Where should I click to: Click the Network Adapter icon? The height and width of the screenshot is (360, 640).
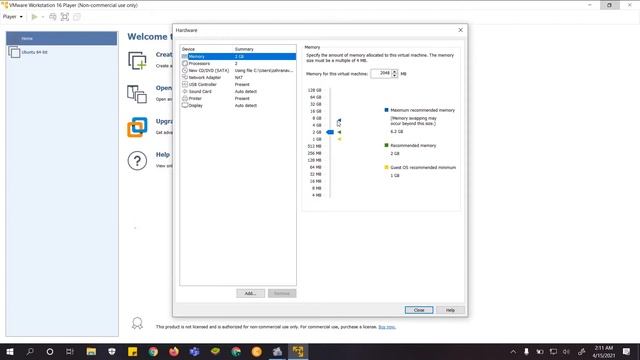(x=185, y=77)
